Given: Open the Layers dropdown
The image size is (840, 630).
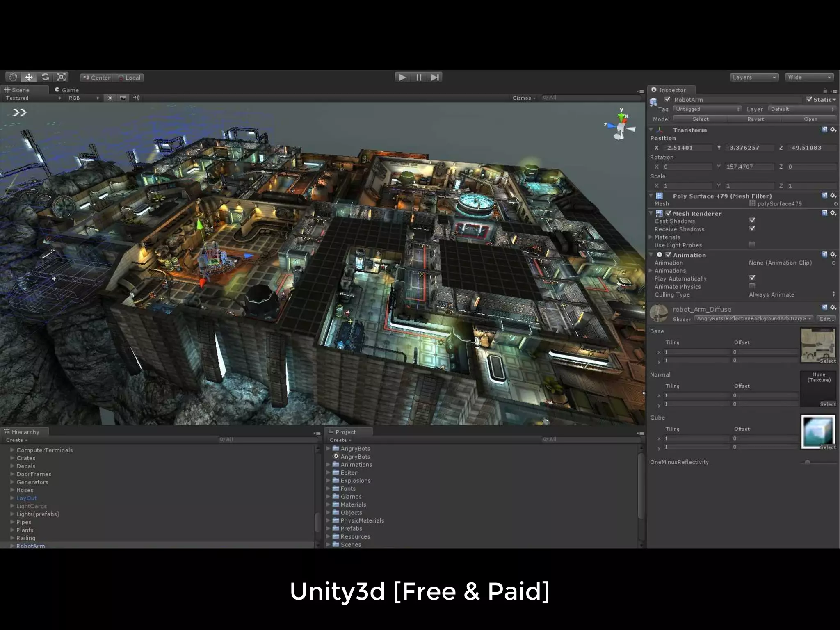Looking at the screenshot, I should (x=754, y=77).
